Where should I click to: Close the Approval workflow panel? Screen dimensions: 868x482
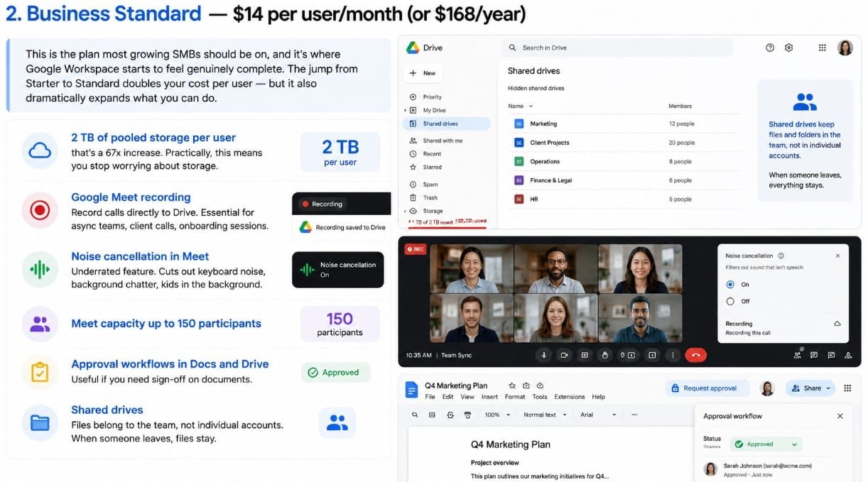coord(840,416)
